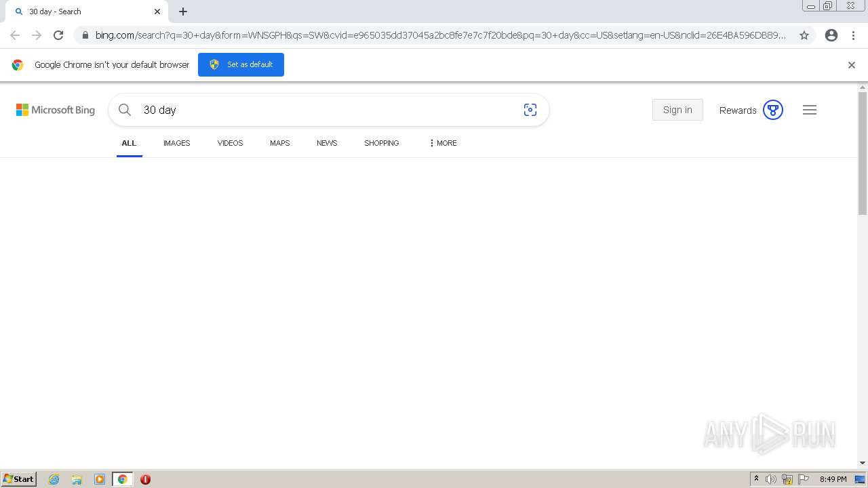Expand the MORE search categories menu
This screenshot has width=868, height=488.
click(443, 143)
